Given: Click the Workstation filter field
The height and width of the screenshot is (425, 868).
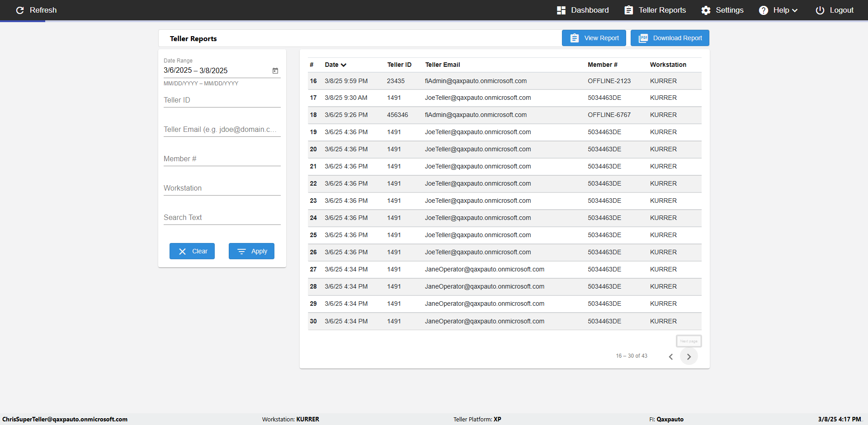Looking at the screenshot, I should pyautogui.click(x=222, y=188).
